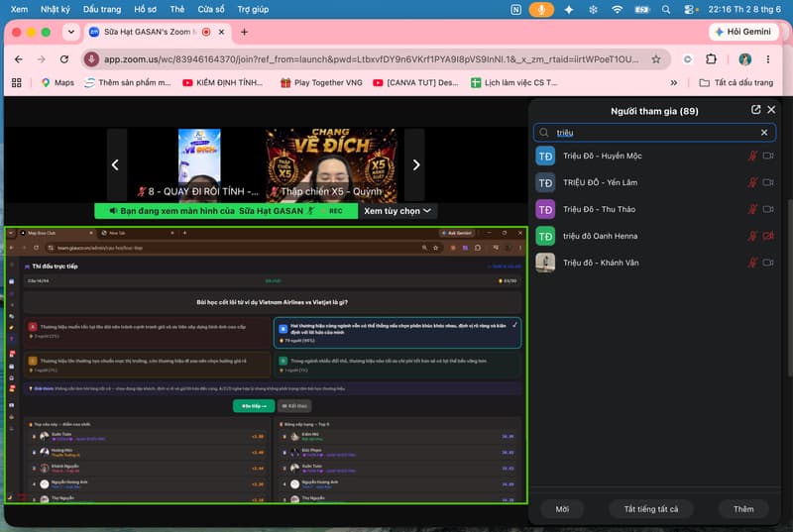The image size is (793, 532).
Task: Toggle camera for TRIỆU ĐÔ - Yến Lâm
Action: (768, 182)
